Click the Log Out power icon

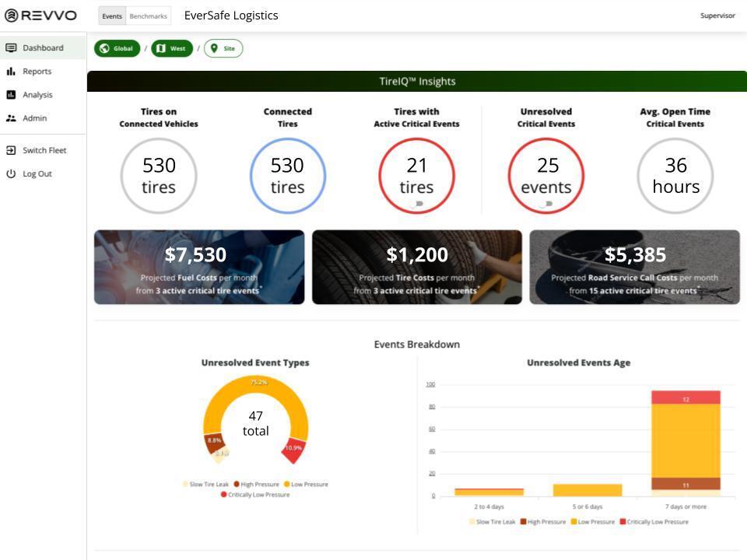(11, 173)
